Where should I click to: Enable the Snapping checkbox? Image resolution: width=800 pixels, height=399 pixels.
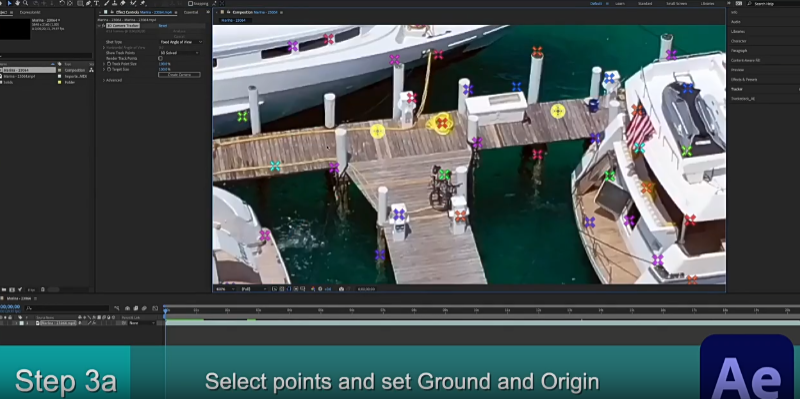pyautogui.click(x=190, y=3)
